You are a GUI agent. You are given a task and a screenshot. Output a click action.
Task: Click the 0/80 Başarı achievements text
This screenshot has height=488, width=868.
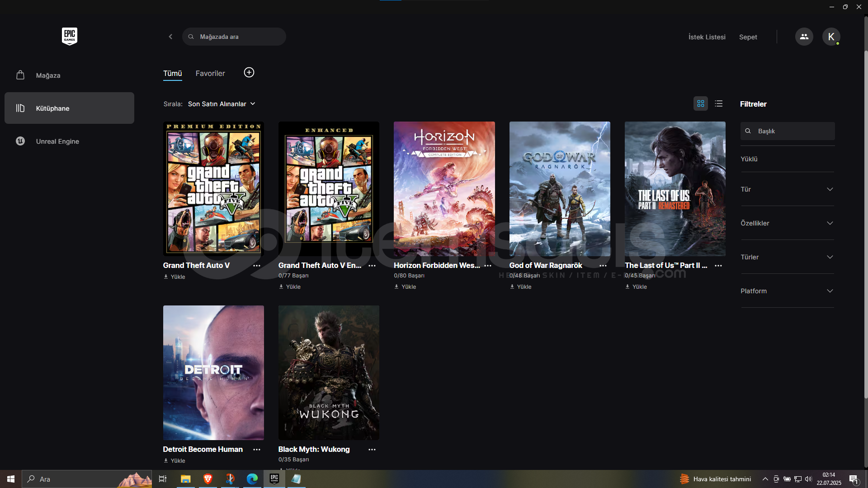[409, 276]
